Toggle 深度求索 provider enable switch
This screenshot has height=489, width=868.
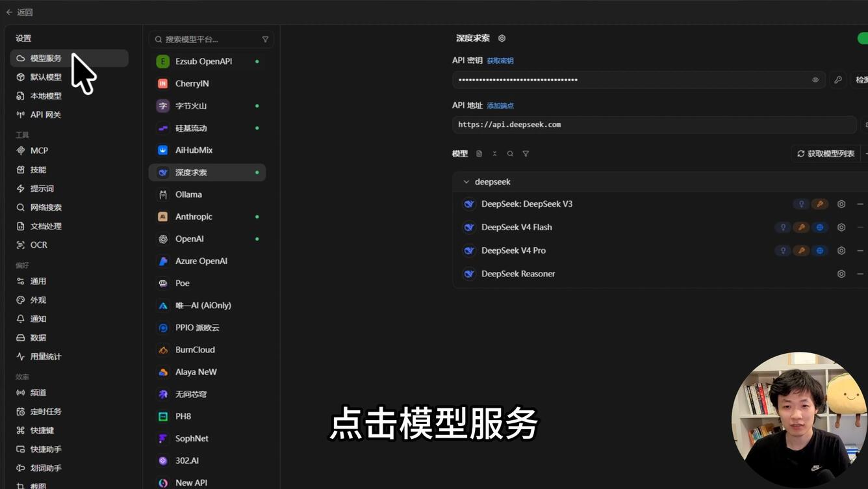pos(863,38)
